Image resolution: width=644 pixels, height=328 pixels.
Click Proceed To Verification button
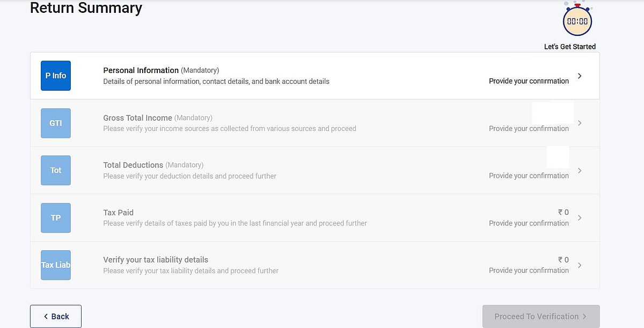[x=541, y=316]
